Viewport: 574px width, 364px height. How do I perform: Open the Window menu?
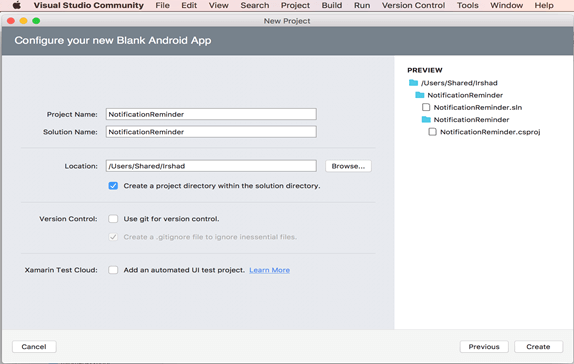507,5
